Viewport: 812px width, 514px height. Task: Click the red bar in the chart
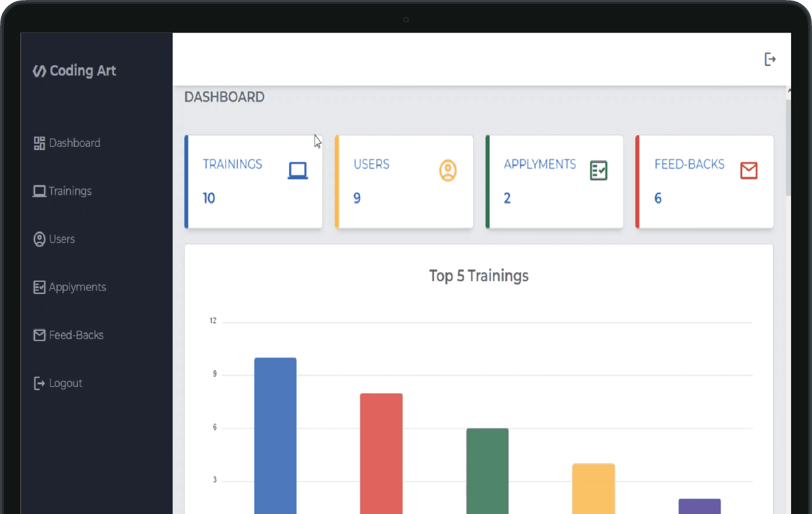(381, 454)
